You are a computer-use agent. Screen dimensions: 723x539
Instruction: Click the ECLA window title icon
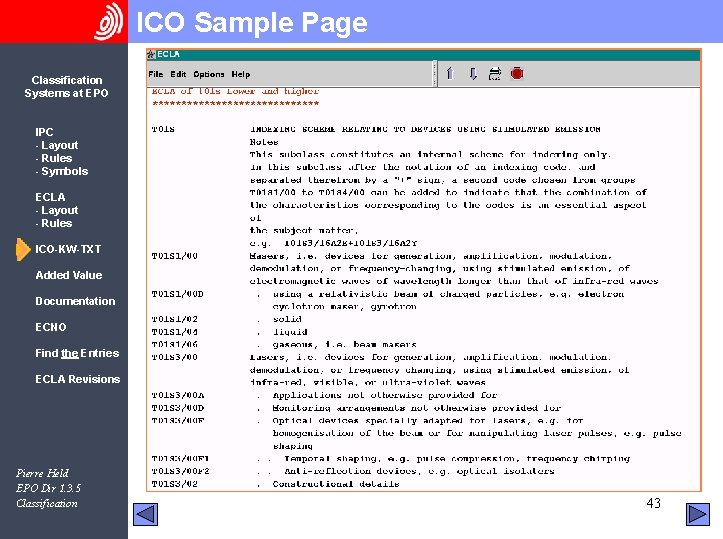[x=151, y=54]
